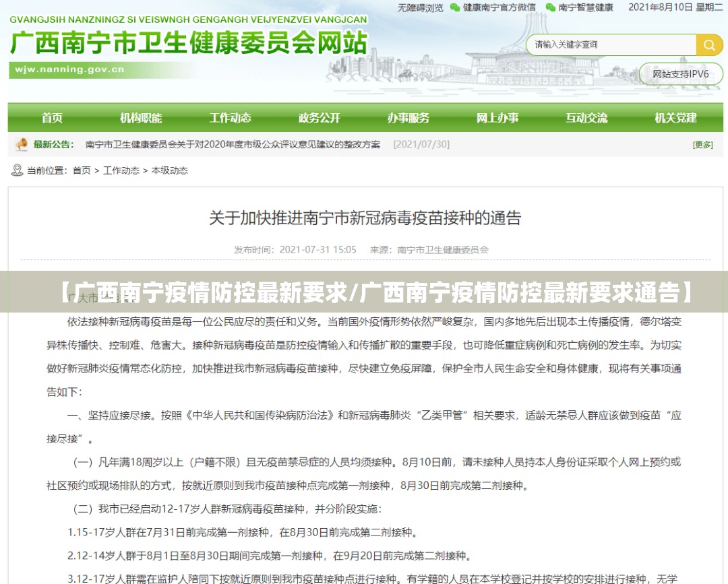Click the WeChat icon beside 南宁智慧健康
This screenshot has width=728, height=584.
point(551,7)
